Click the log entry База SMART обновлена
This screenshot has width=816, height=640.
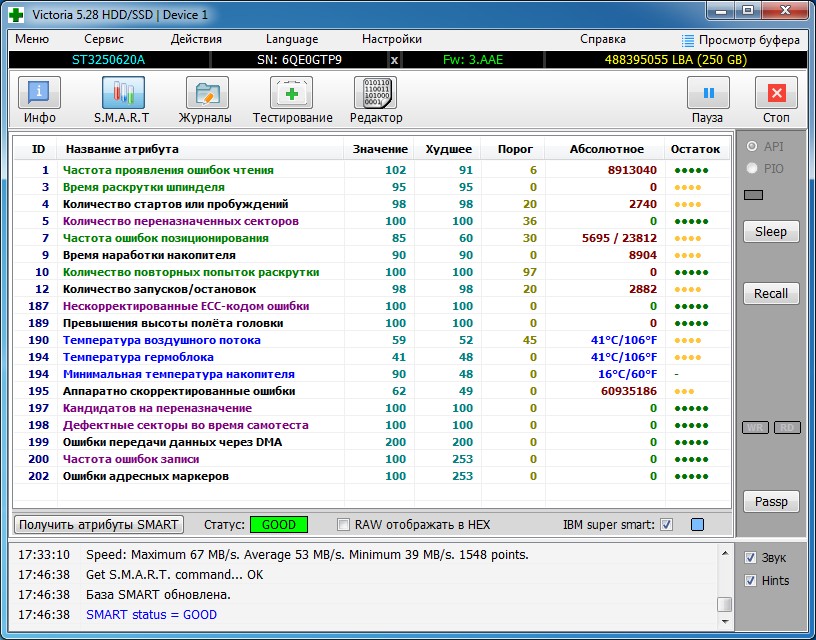pos(158,594)
